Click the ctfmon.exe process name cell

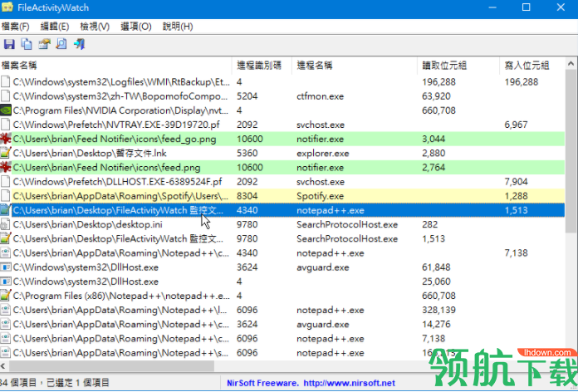[x=320, y=96]
